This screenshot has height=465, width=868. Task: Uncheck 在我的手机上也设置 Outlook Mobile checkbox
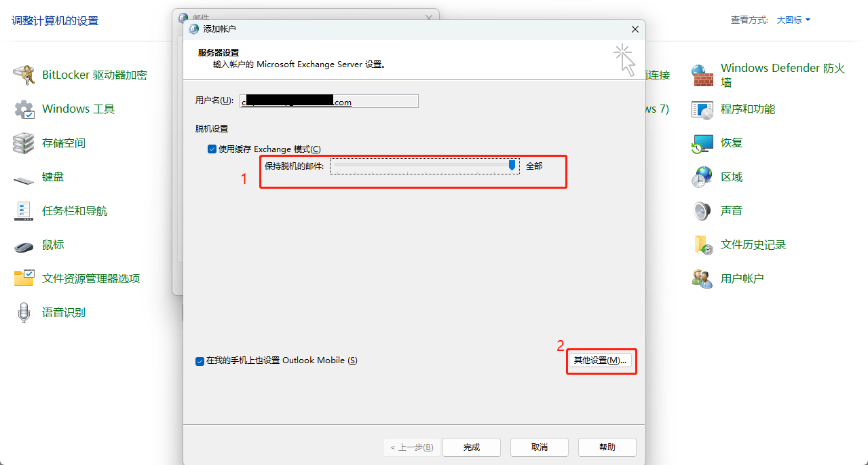[x=200, y=361]
